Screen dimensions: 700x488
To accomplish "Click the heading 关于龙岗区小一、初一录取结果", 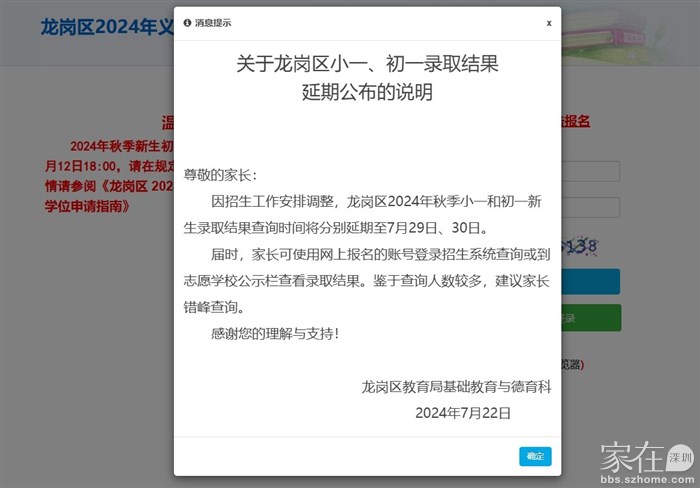I will pos(367,64).
